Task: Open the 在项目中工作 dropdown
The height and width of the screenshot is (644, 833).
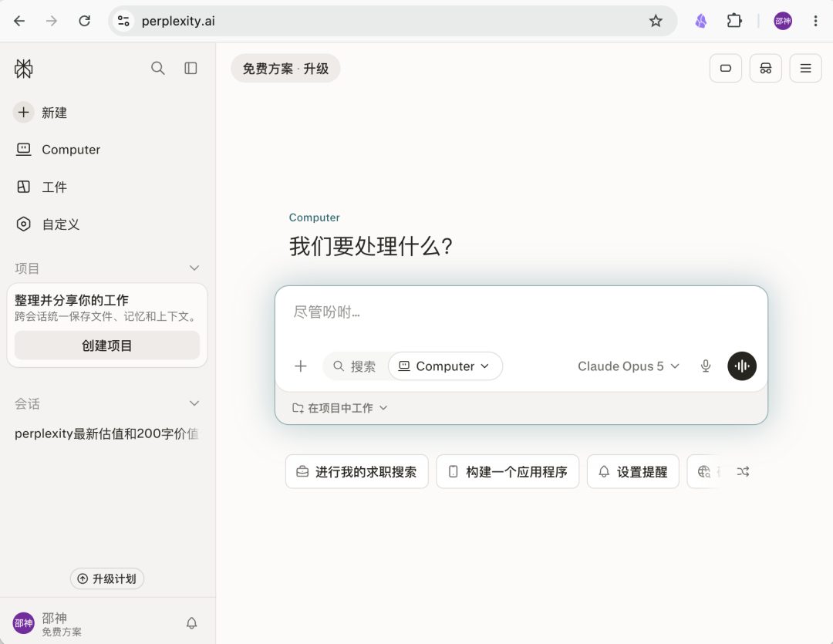Action: pos(340,408)
